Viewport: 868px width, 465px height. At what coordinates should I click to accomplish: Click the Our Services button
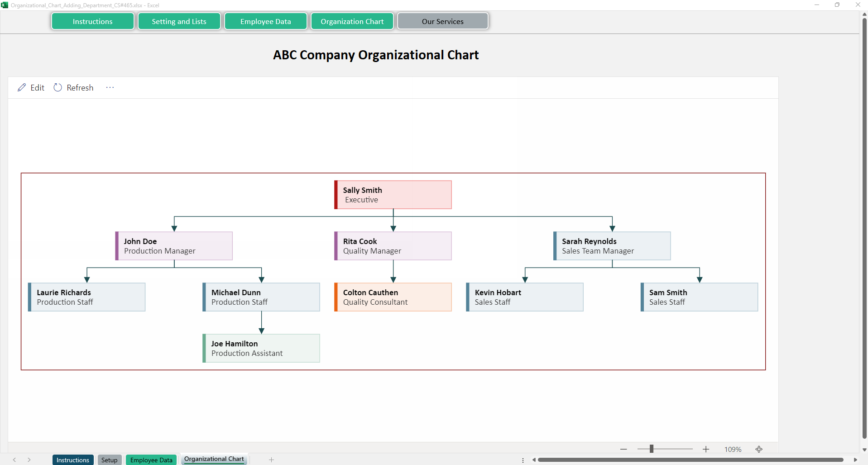coord(442,21)
